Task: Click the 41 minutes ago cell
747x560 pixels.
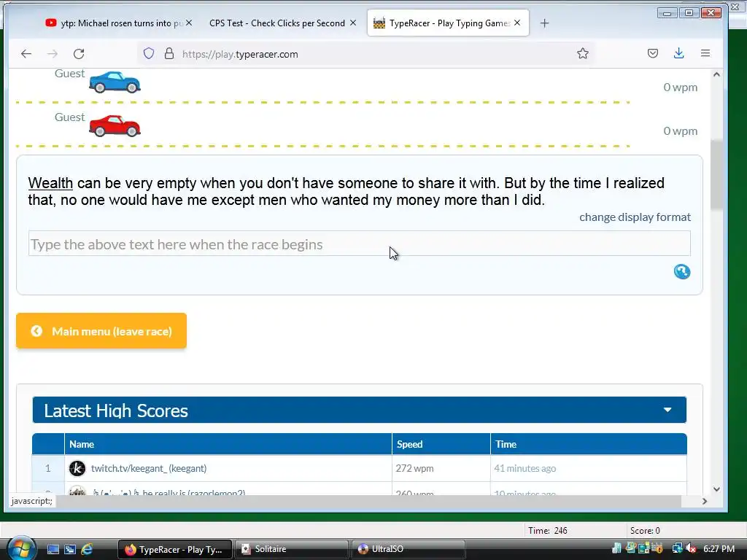Action: point(589,469)
